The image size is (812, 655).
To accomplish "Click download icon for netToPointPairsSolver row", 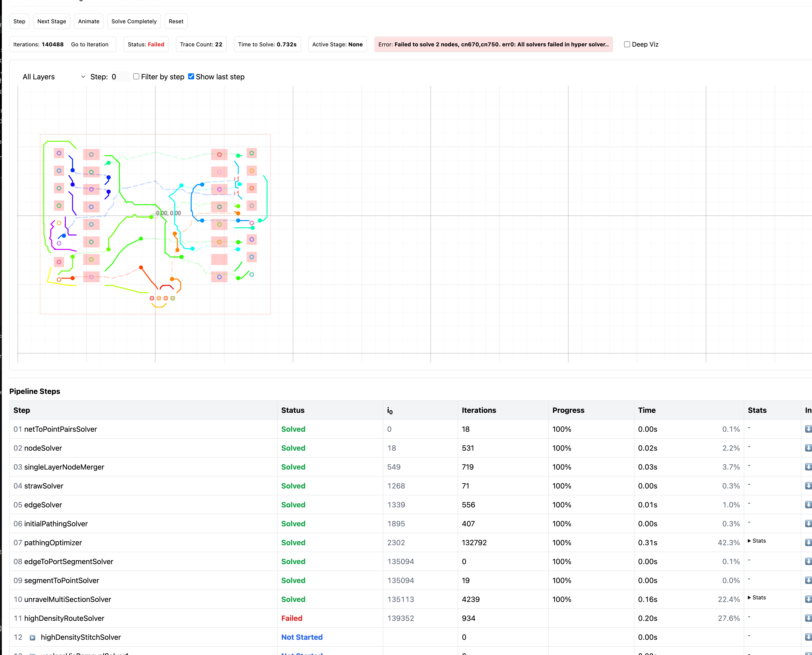I will click(x=808, y=429).
